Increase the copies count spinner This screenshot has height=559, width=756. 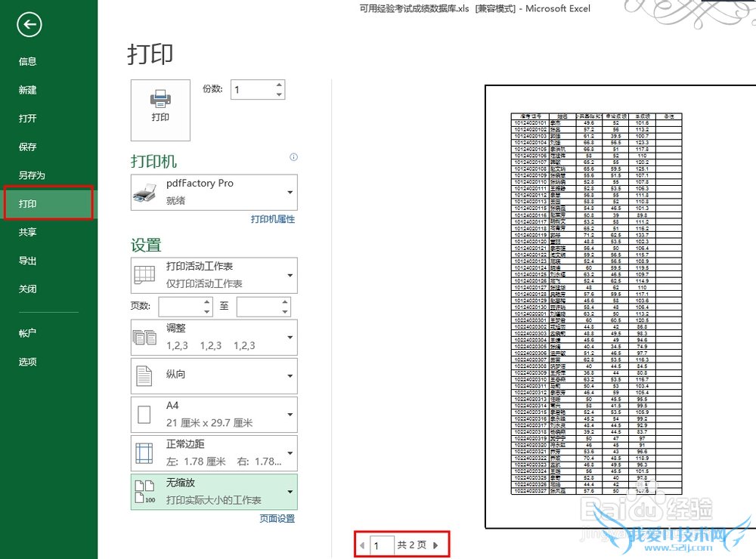click(x=279, y=85)
